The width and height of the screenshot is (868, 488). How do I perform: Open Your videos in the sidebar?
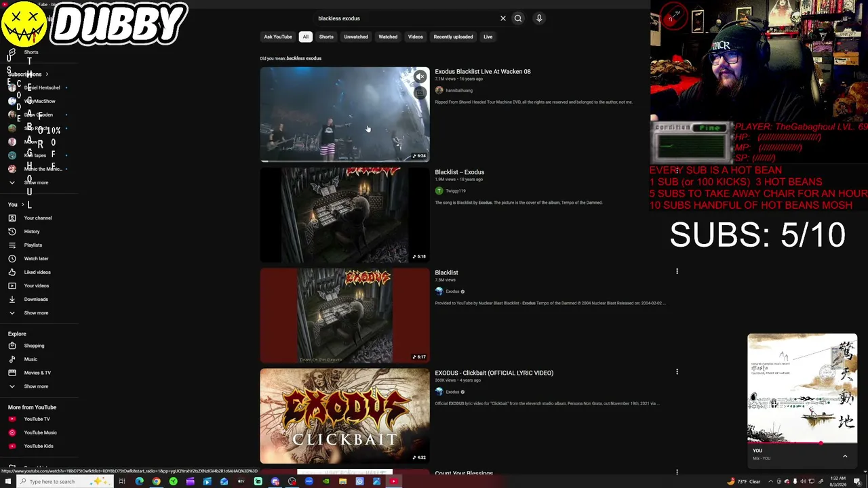click(x=37, y=286)
